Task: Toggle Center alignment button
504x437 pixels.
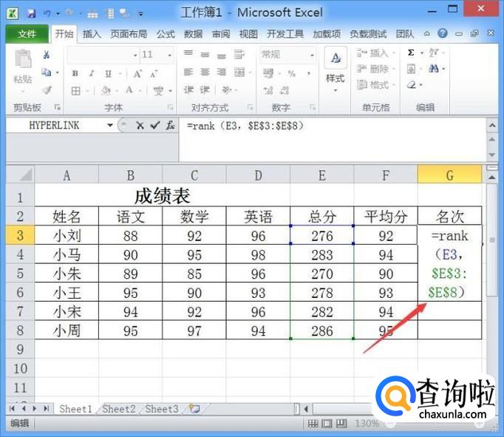Action: [205, 72]
